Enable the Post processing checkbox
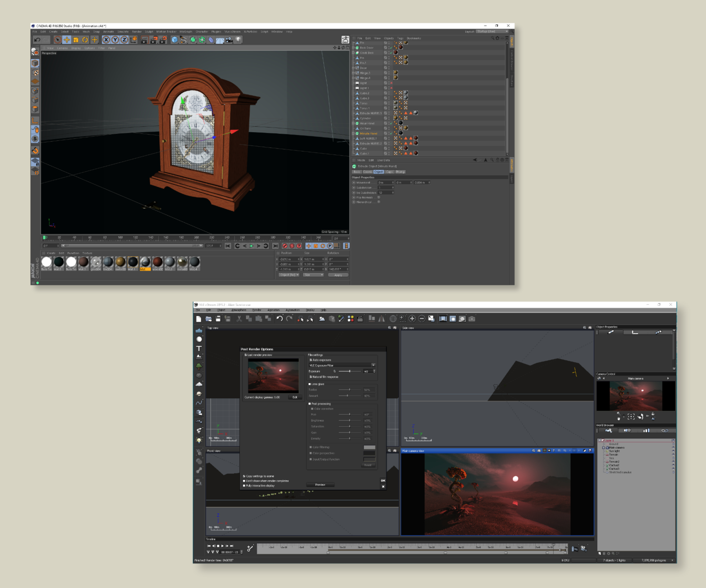The height and width of the screenshot is (588, 706). coord(310,404)
